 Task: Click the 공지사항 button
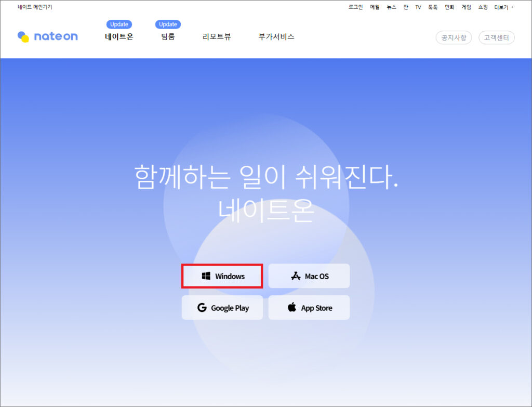pyautogui.click(x=454, y=37)
